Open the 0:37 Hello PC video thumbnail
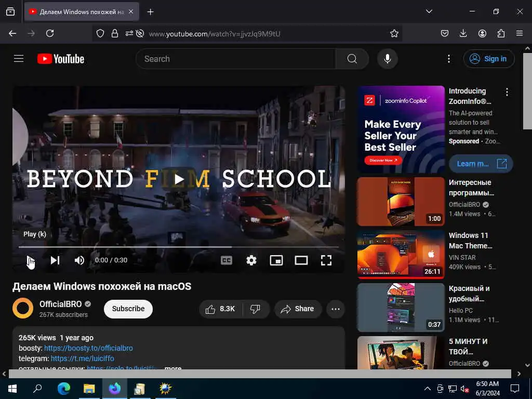Viewport: 532px width, 399px height. tap(401, 308)
